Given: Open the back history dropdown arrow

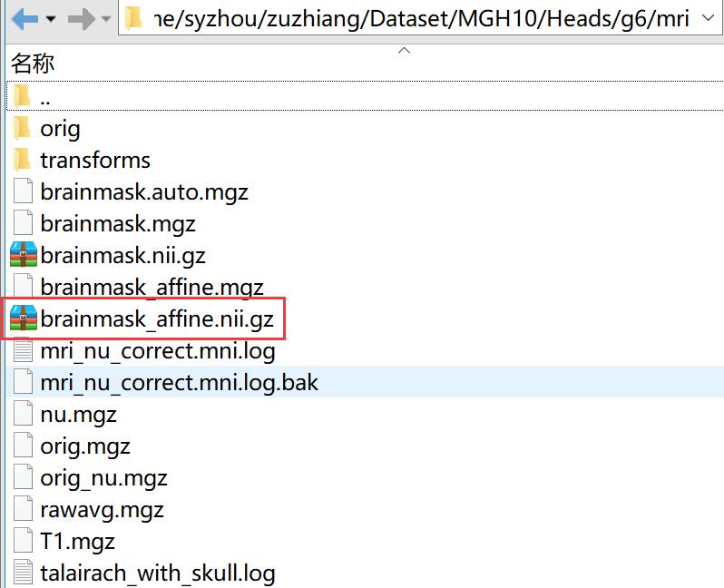Looking at the screenshot, I should coord(51,19).
